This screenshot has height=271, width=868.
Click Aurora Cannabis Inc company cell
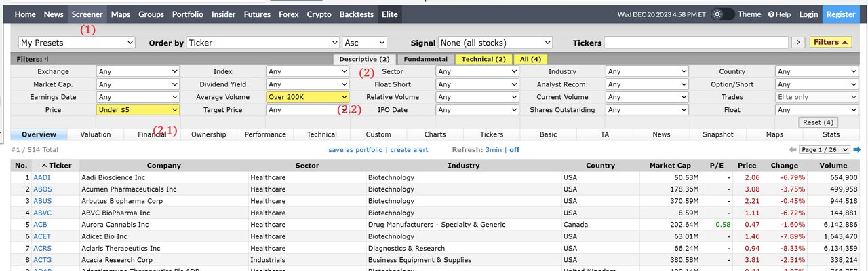point(163,224)
